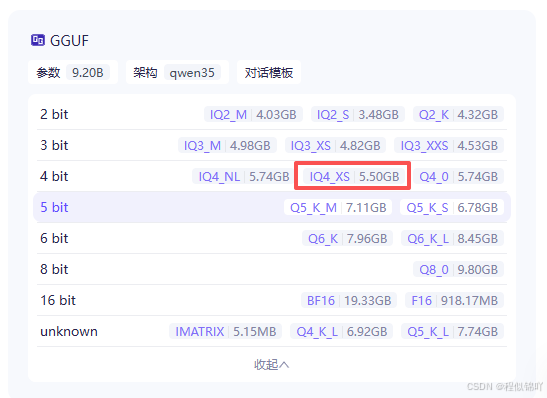Image resolution: width=547 pixels, height=398 pixels.
Task: Open the 对话模板 chat template tag
Action: pos(269,72)
